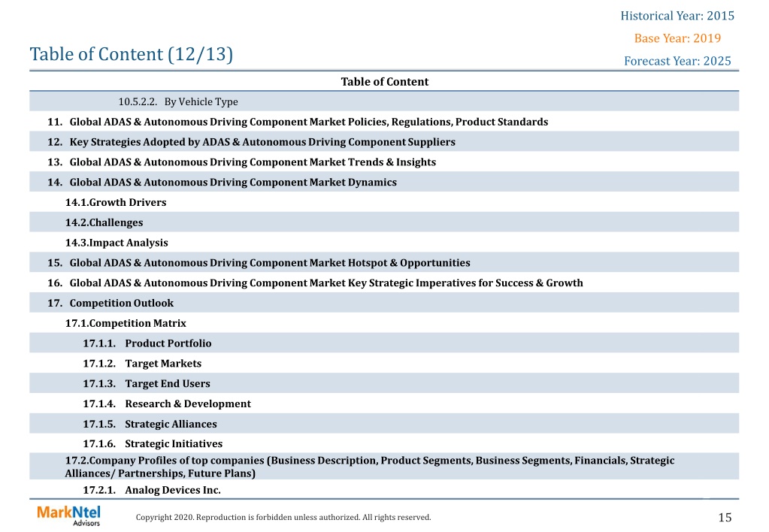Click the Forecast Year: 2025 label
The height and width of the screenshot is (532, 769).
[x=677, y=61]
